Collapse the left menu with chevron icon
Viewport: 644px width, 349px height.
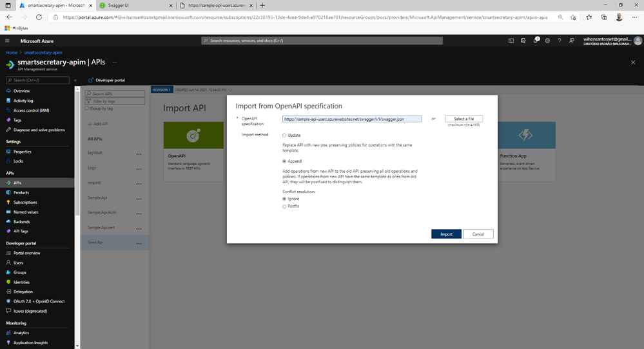75,80
